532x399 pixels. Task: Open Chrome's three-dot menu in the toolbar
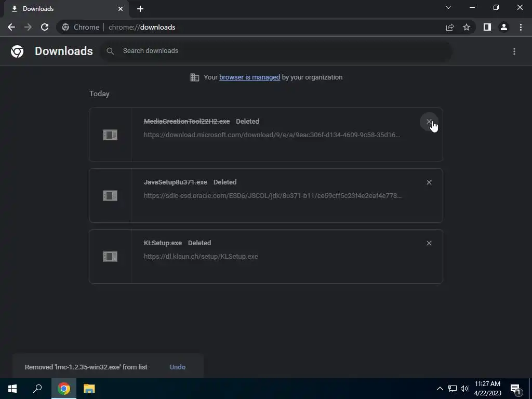[521, 27]
